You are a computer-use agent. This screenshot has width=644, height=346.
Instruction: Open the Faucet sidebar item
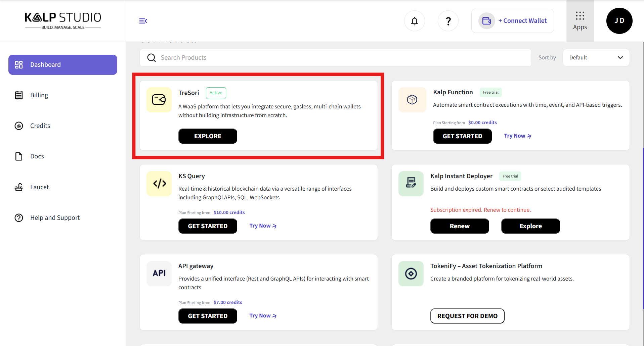point(39,187)
